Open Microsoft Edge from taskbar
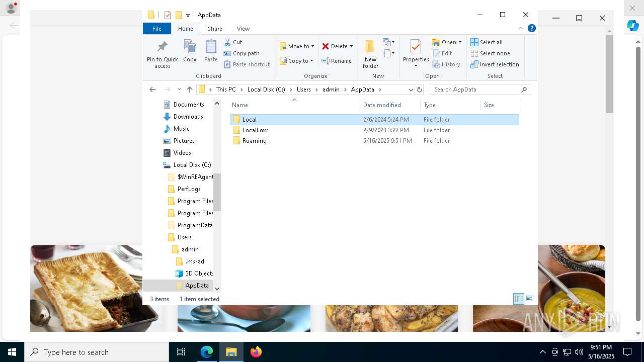Viewport: 644px width, 362px height. click(x=207, y=352)
